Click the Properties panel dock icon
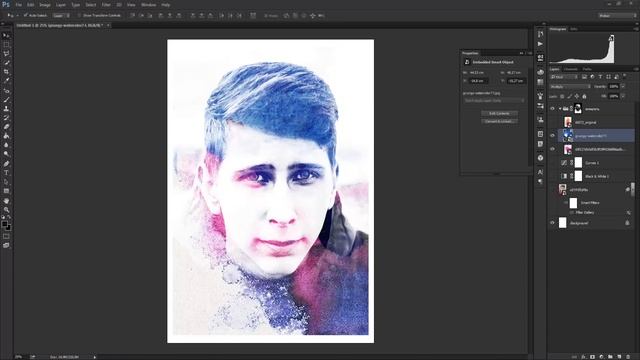Viewport: 640px width, 360px height. [540, 58]
